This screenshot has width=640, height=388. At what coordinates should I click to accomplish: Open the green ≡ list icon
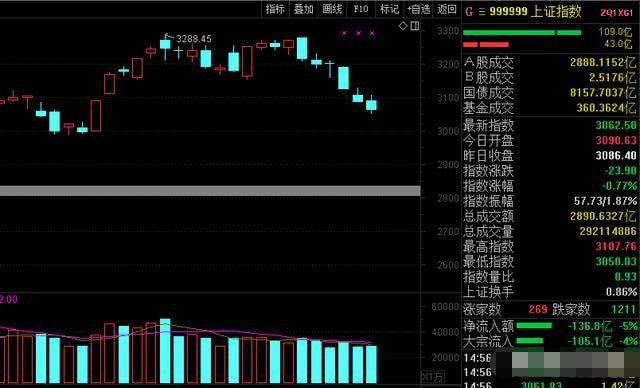482,12
